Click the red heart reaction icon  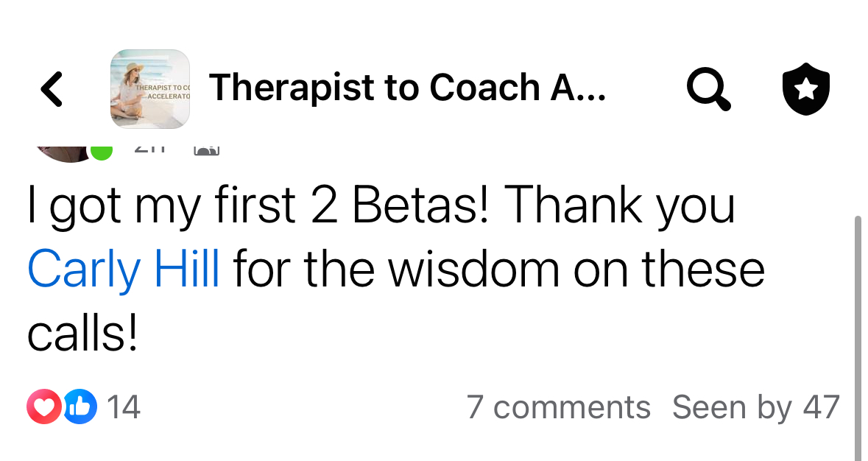43,407
